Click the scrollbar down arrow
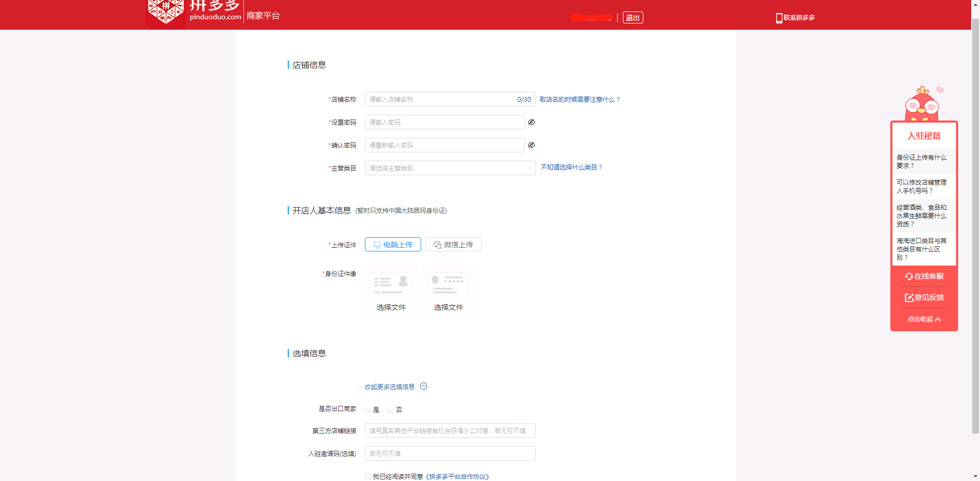980x481 pixels. 975,476
